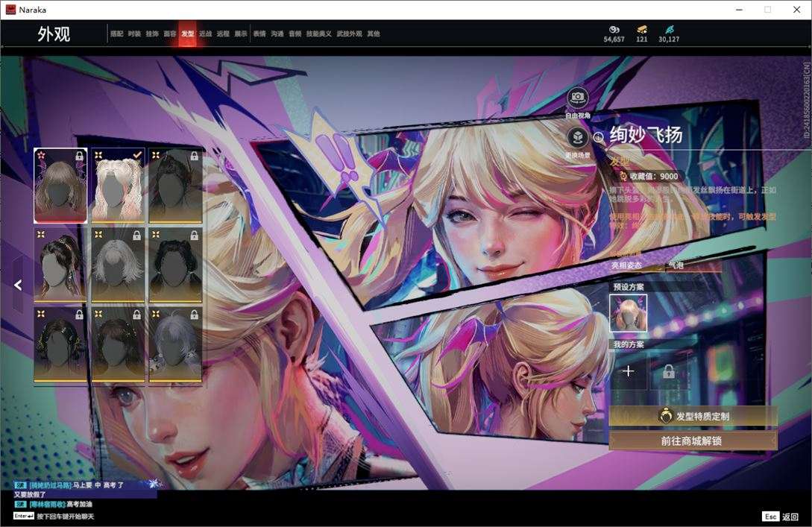812x527 pixels.
Task: Select the locked brown hairstyle in bottom middle
Action: (118, 345)
